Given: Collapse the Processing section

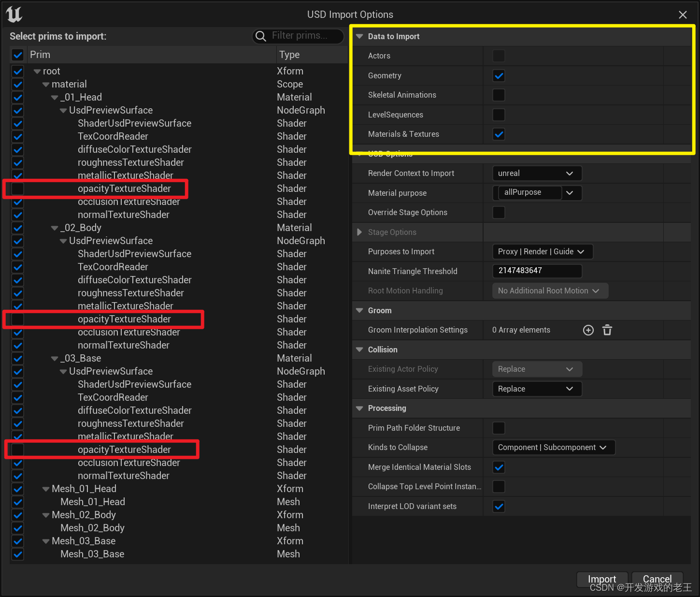Looking at the screenshot, I should (x=359, y=408).
